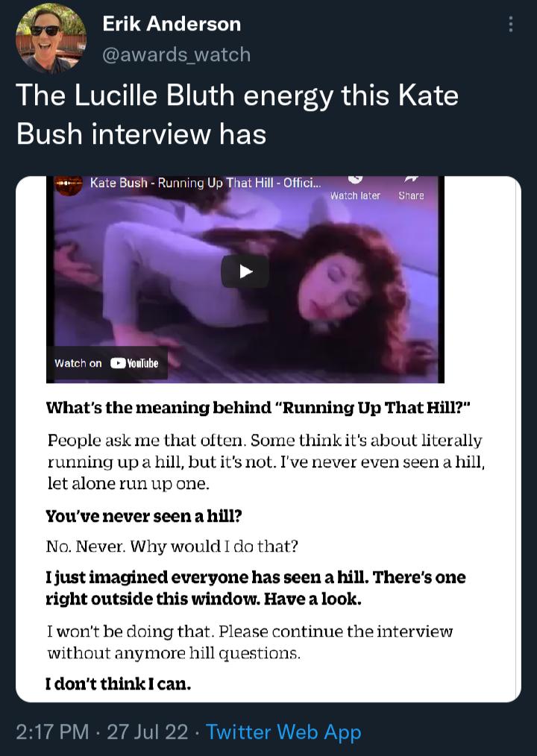Click the channel avatar beside the video title

(x=69, y=183)
